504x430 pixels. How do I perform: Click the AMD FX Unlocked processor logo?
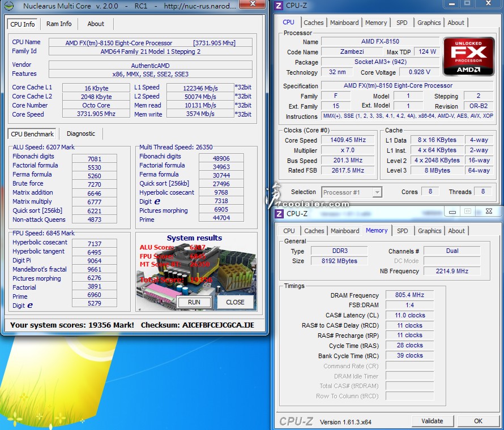468,57
